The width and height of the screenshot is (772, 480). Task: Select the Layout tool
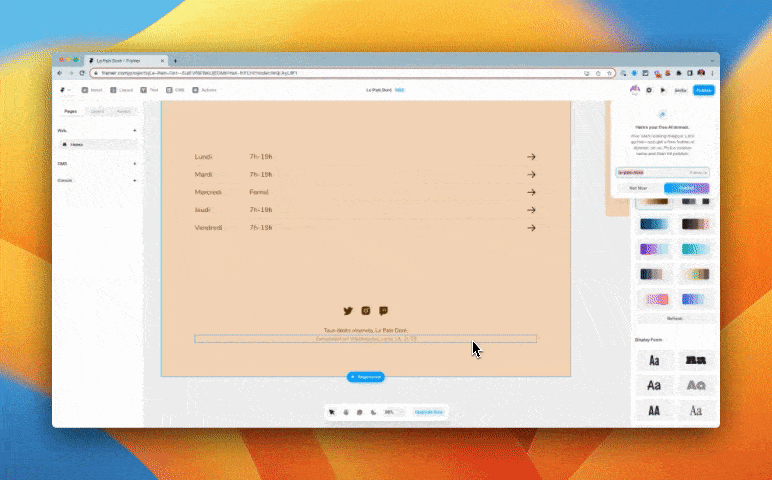coord(121,90)
